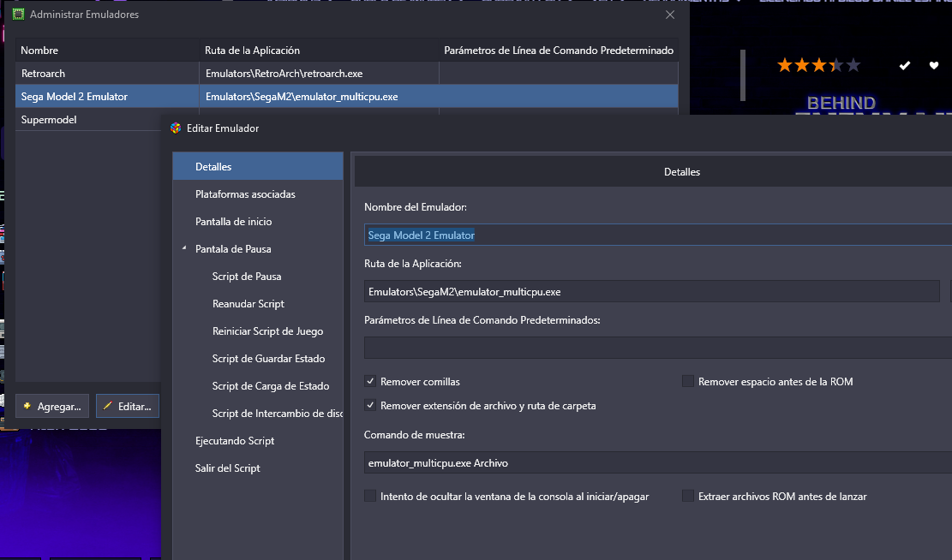Viewport: 952px width, 560px height.
Task: Click the Ruta de la Aplicación text field
Action: pyautogui.click(x=652, y=291)
